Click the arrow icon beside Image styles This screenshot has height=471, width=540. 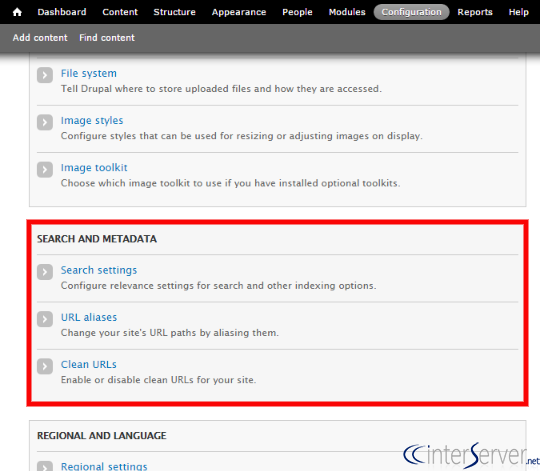click(45, 122)
